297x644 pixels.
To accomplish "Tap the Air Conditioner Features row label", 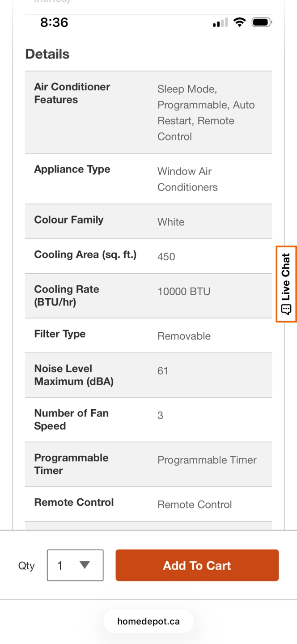I will point(72,93).
